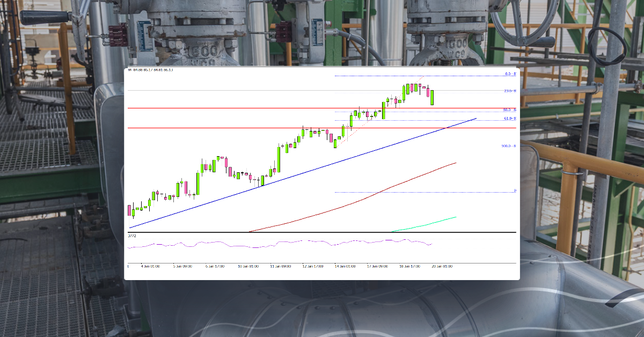
Task: Click the 12 Jan 17:00 axis label
Action: [x=312, y=265]
